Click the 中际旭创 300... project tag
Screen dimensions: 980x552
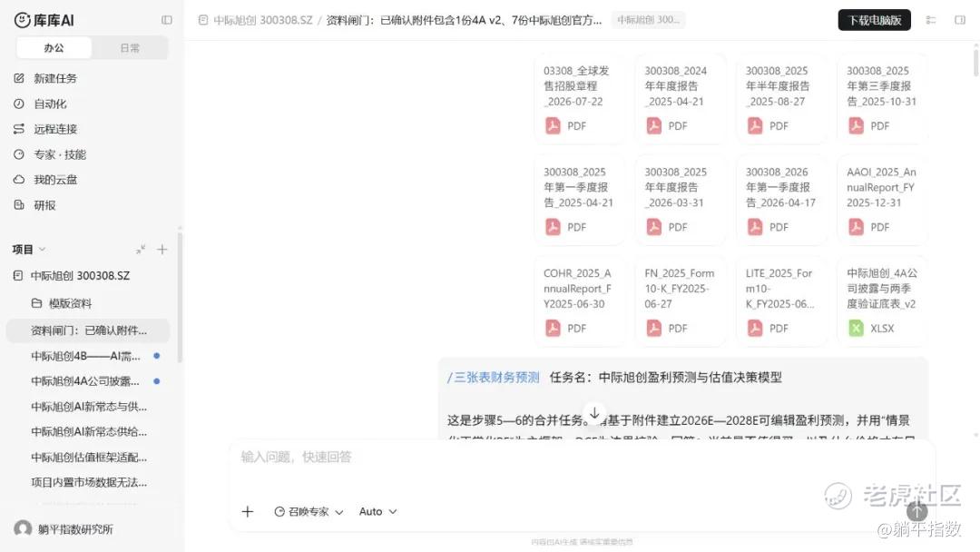pos(648,20)
